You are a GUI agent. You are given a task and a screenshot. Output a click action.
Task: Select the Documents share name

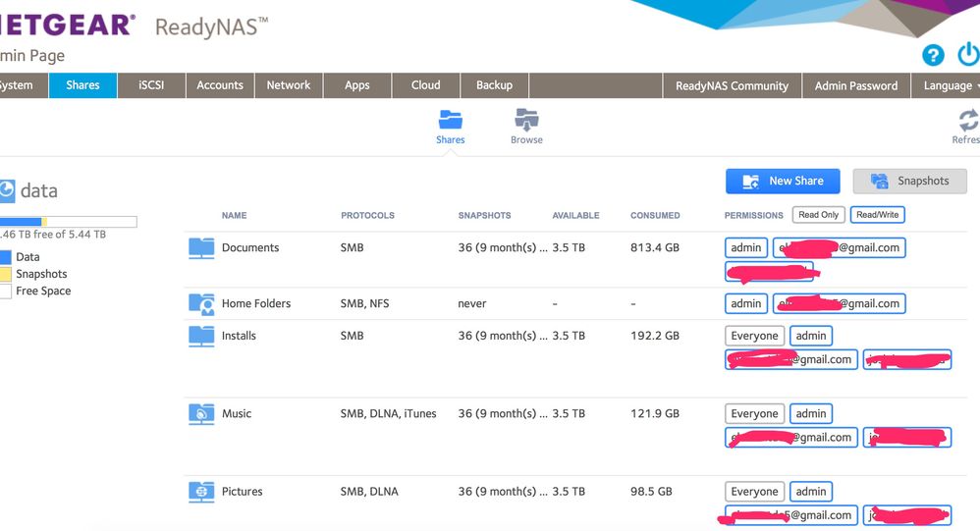250,248
